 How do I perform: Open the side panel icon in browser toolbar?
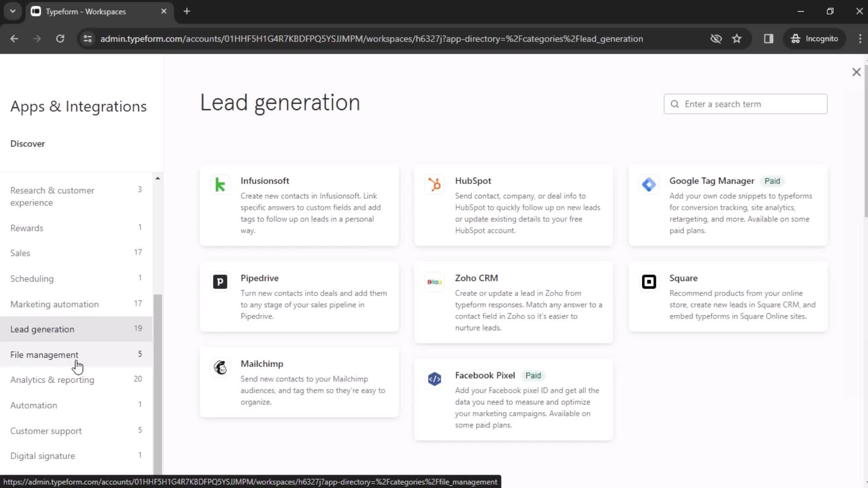(x=769, y=39)
